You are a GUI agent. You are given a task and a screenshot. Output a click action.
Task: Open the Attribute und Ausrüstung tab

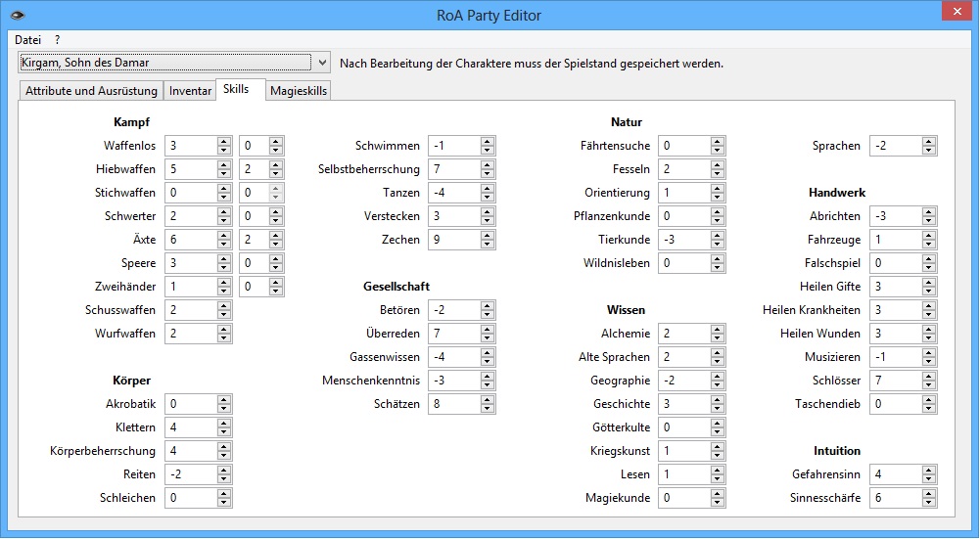(91, 91)
